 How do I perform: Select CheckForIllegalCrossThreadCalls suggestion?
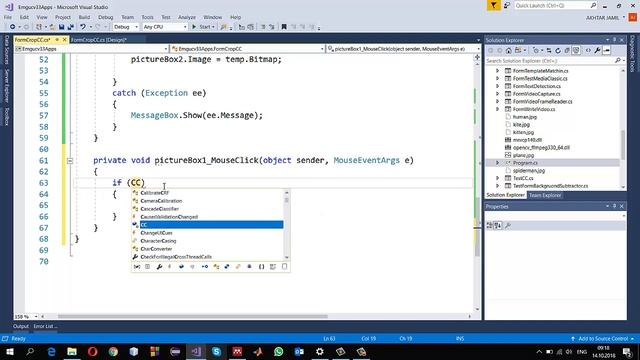207,257
